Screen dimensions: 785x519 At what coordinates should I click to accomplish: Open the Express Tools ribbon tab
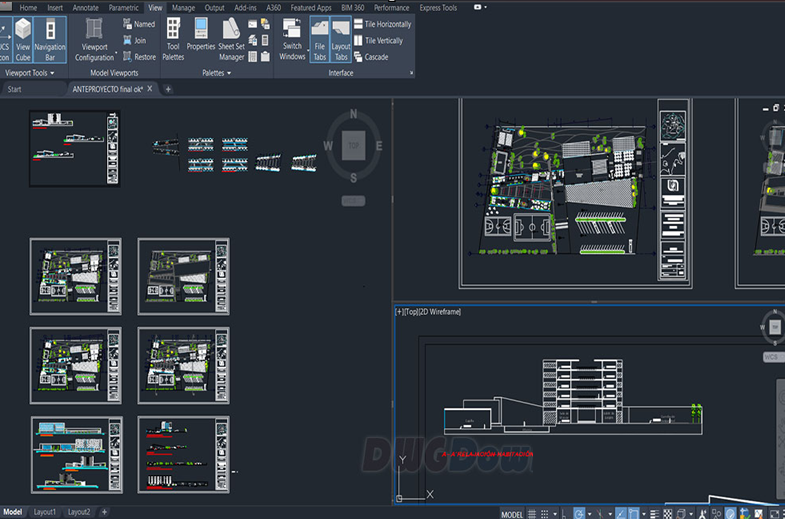[x=438, y=8]
